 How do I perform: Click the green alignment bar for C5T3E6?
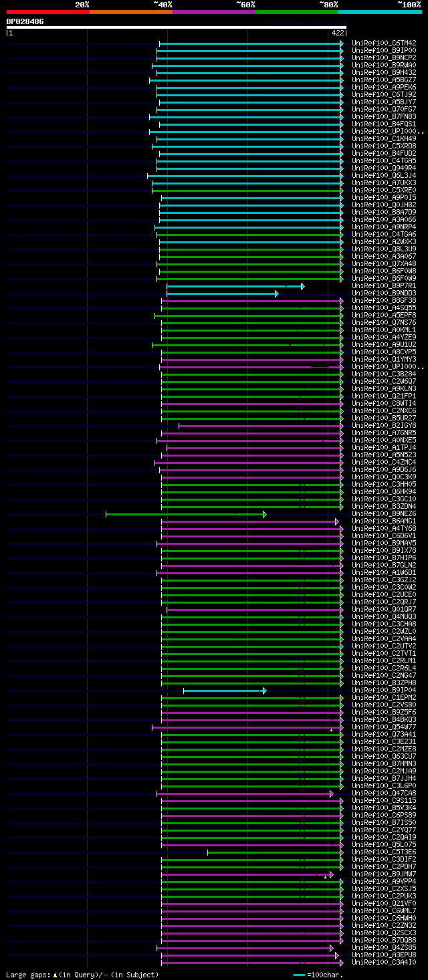click(276, 852)
